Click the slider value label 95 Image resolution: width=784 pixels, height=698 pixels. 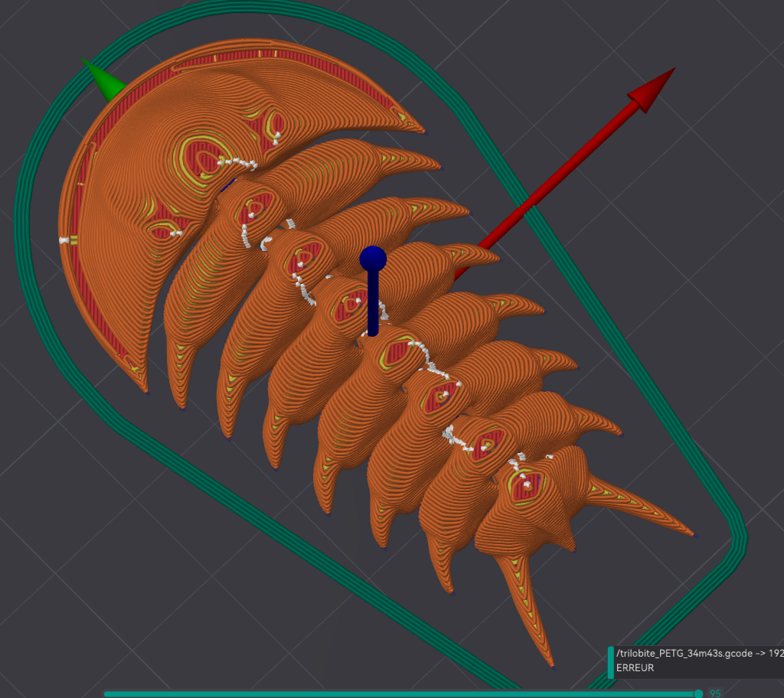point(715,693)
